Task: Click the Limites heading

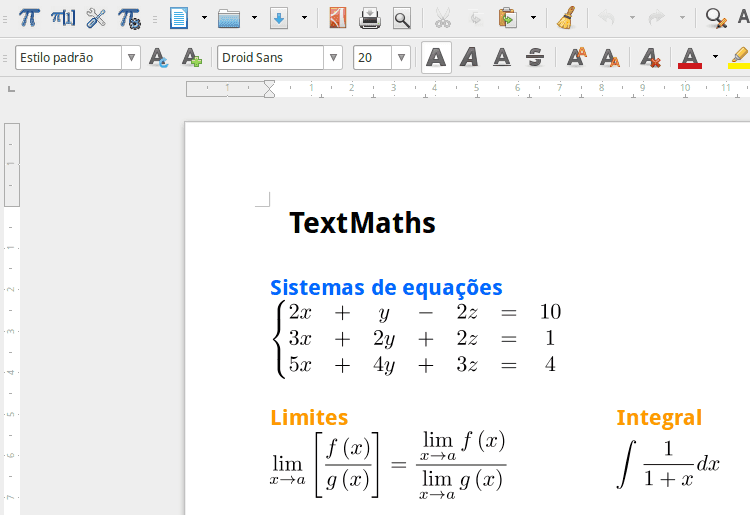Action: (x=309, y=417)
